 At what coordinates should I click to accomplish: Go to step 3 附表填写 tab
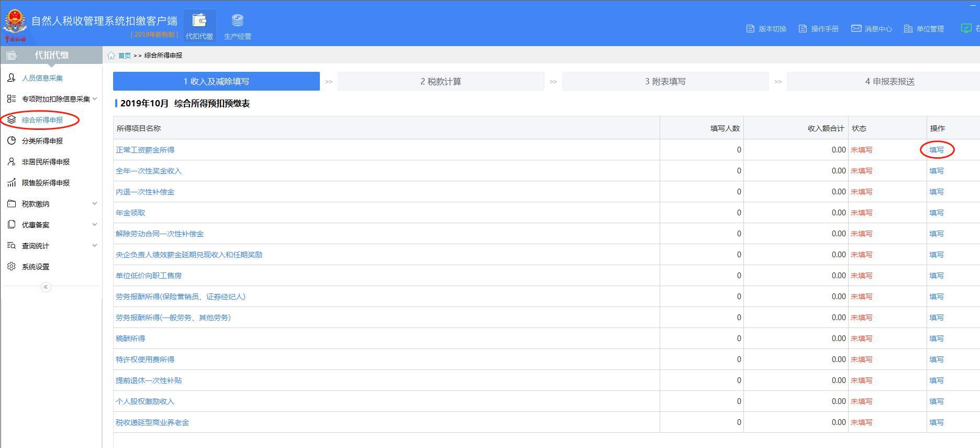665,82
